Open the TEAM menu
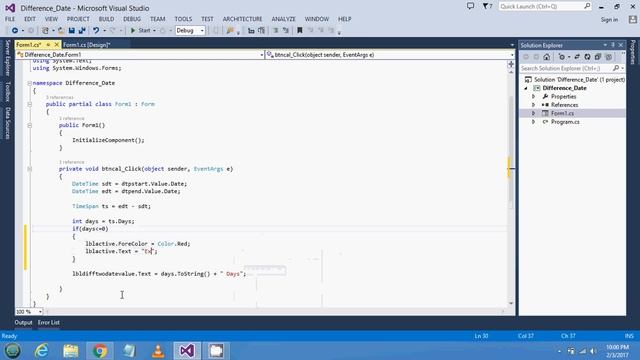 click(157, 19)
